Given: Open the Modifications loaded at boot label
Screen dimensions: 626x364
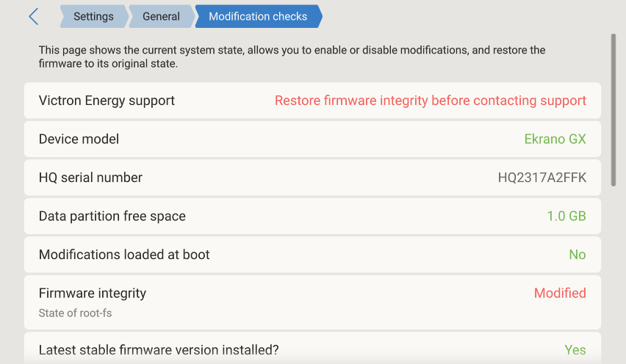Looking at the screenshot, I should click(x=124, y=255).
